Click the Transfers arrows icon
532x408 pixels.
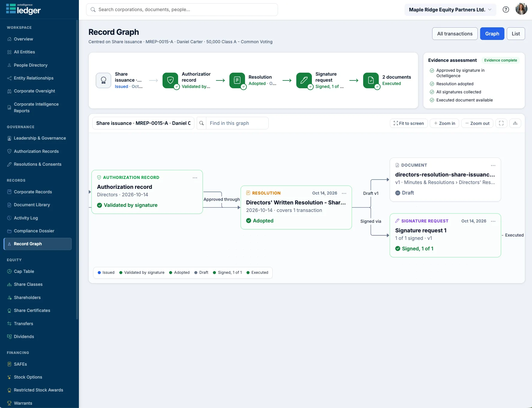[9, 324]
